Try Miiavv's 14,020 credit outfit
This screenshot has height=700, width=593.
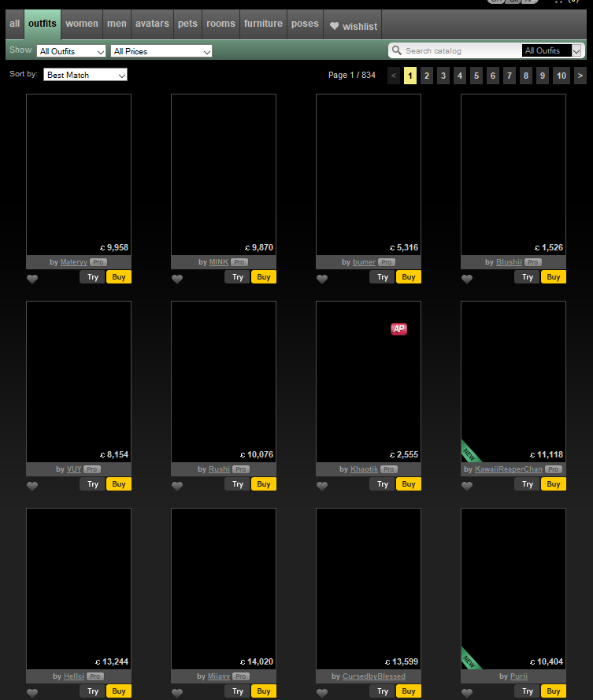(x=238, y=691)
